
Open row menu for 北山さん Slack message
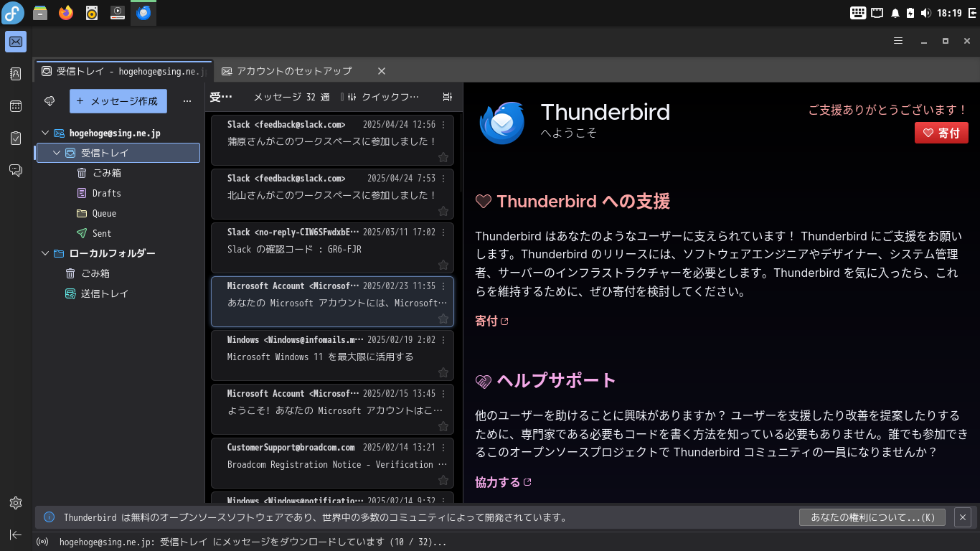coord(443,179)
